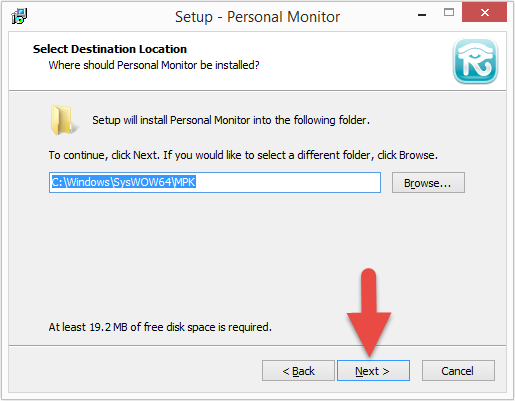Minimize the Setup window
This screenshot has height=401, width=515.
tap(422, 14)
